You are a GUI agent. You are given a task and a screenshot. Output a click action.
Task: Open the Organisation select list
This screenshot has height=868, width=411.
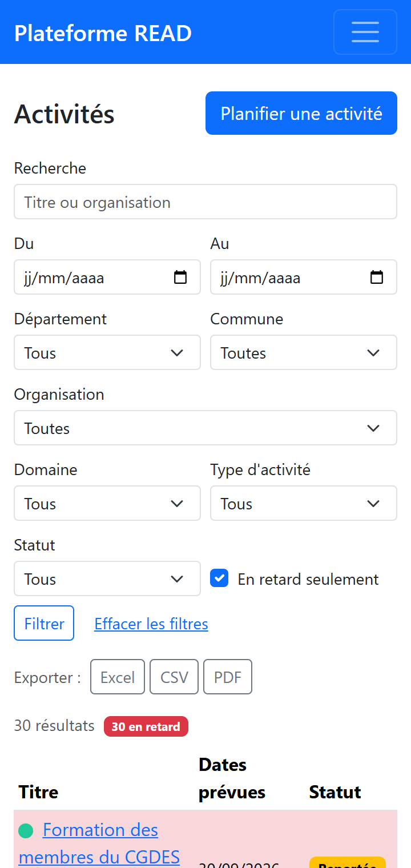pos(205,428)
